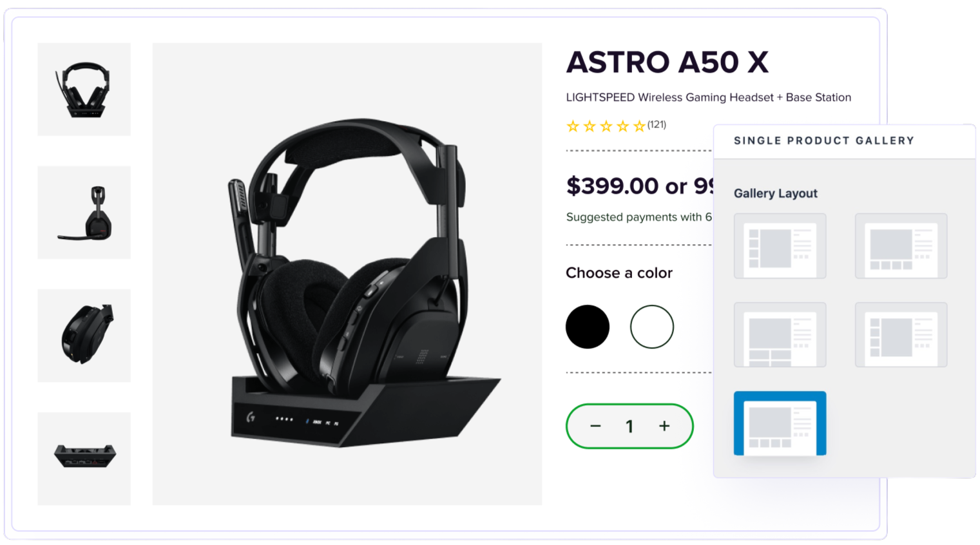Choose the white color swatch
The height and width of the screenshot is (545, 980).
(652, 327)
